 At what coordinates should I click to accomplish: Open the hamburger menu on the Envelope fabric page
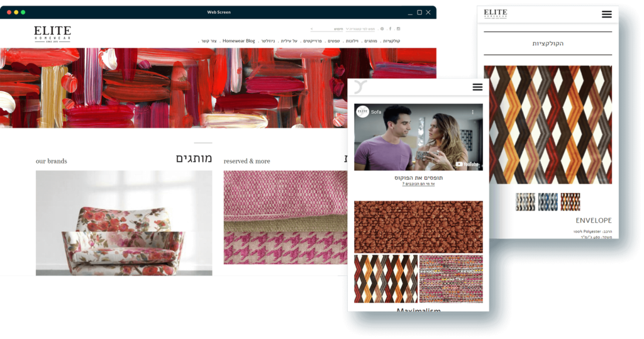click(x=606, y=14)
